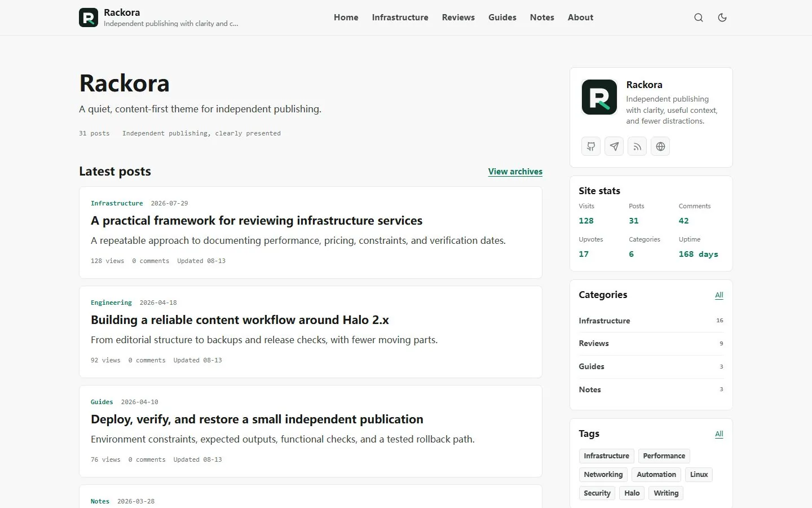
Task: Click the Rackora logo in the header
Action: [x=89, y=17]
